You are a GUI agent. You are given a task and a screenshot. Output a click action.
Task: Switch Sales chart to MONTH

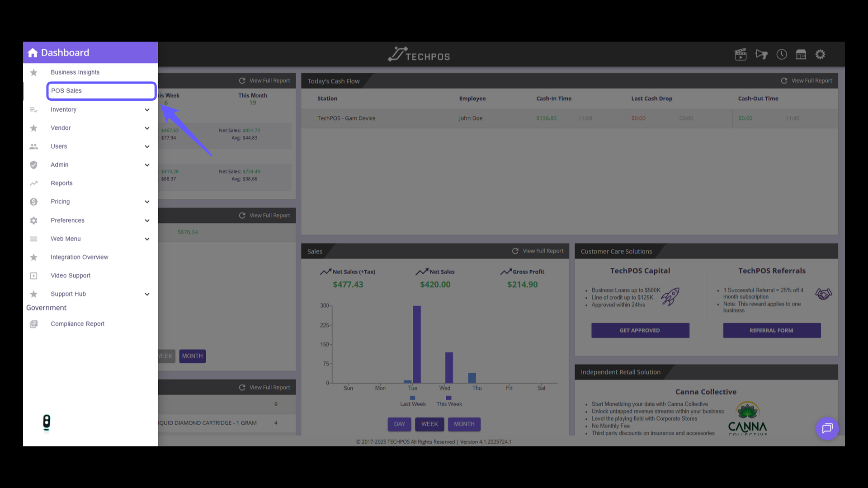[464, 424]
